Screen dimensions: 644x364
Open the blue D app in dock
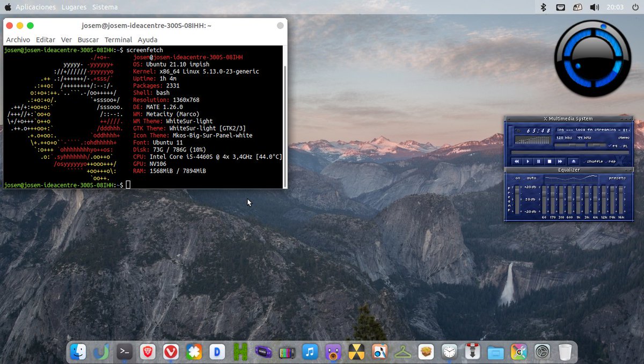[217, 352]
